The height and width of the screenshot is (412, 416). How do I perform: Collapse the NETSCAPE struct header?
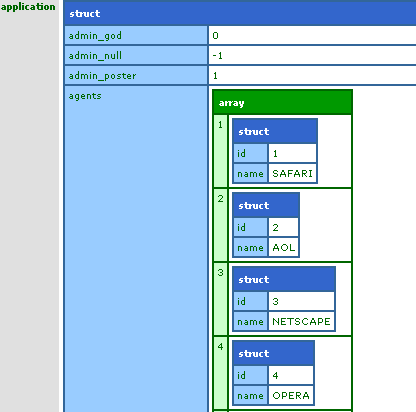pos(284,279)
